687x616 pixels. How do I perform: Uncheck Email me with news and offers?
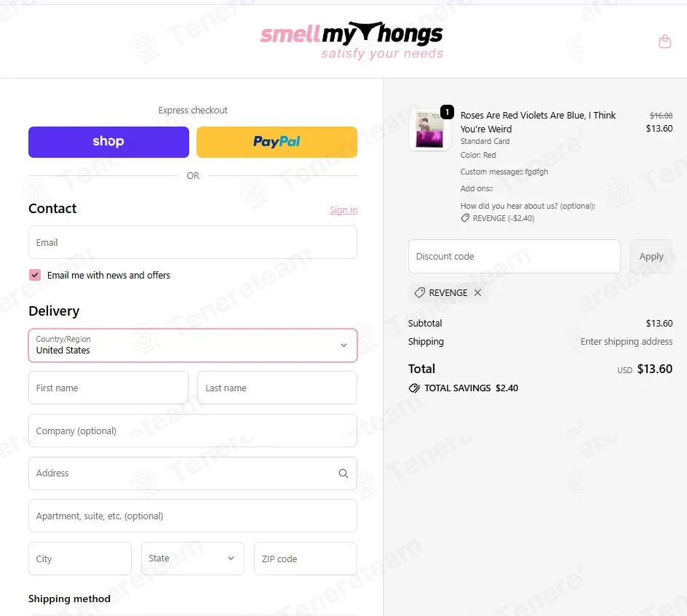pos(35,275)
